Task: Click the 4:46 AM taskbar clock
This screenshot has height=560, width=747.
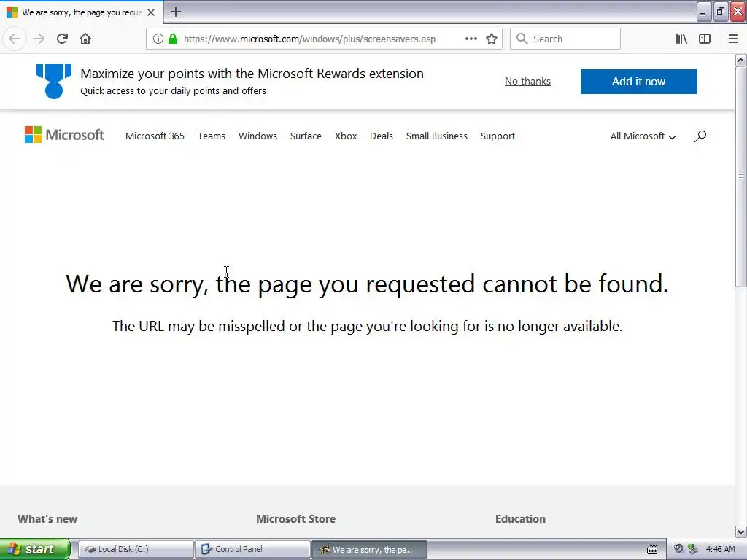Action: 720,549
